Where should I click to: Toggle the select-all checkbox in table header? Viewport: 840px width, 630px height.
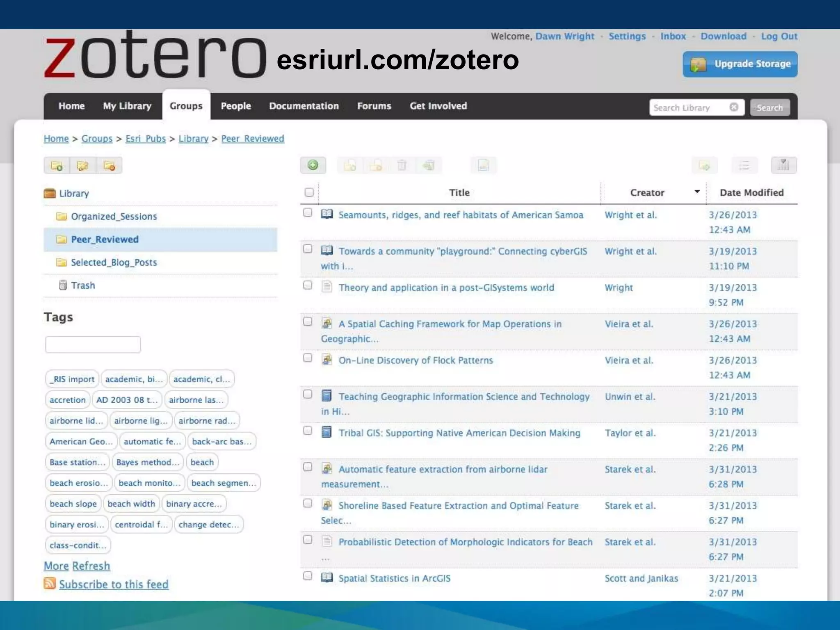coord(309,192)
